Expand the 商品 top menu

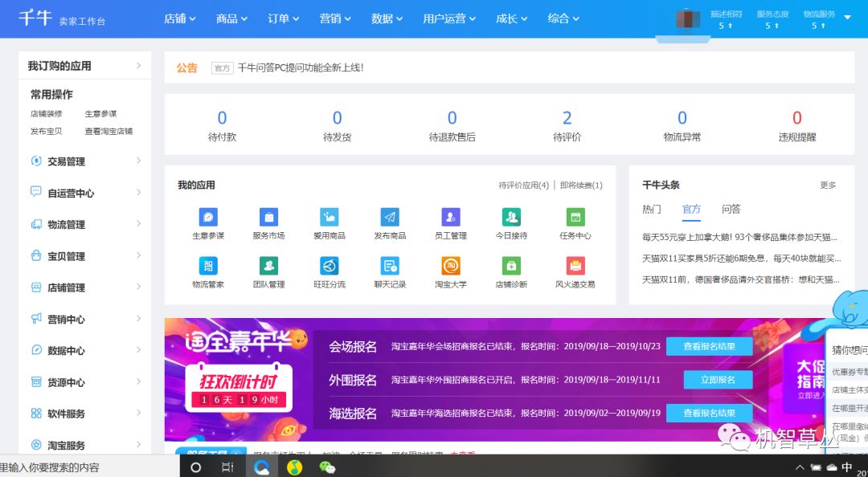(x=231, y=18)
